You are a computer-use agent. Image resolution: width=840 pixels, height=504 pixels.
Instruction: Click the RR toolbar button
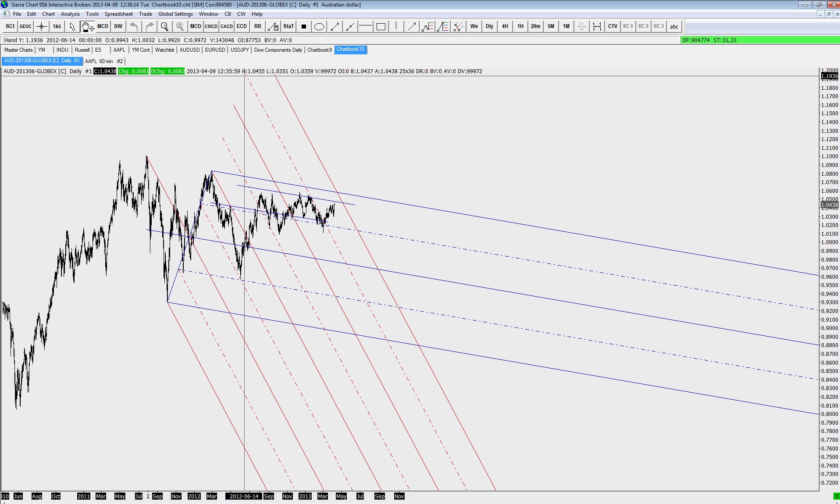coord(258,26)
